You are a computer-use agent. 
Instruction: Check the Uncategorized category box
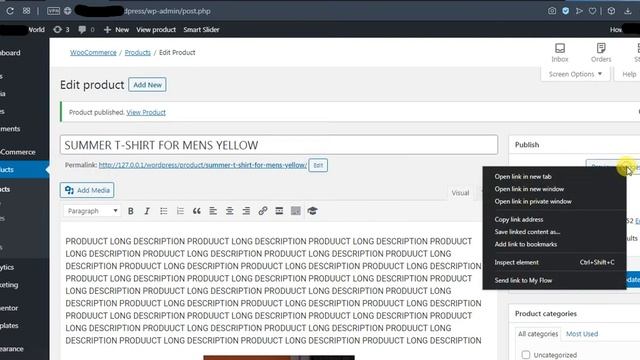click(x=526, y=355)
